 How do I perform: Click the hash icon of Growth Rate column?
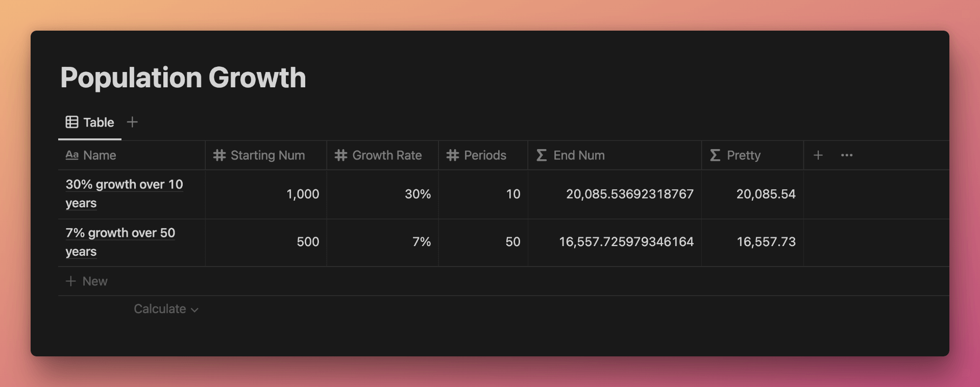tap(341, 155)
